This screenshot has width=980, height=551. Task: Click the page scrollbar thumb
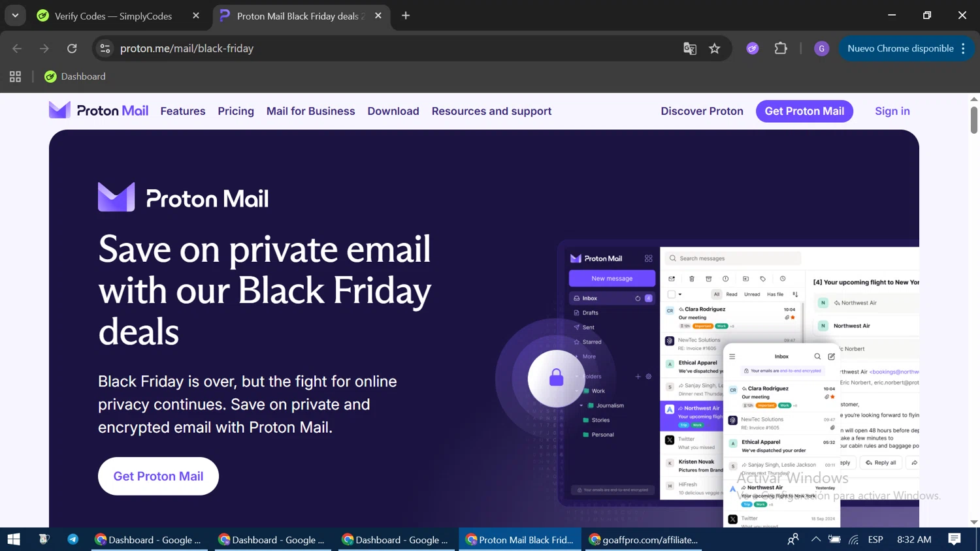point(973,120)
